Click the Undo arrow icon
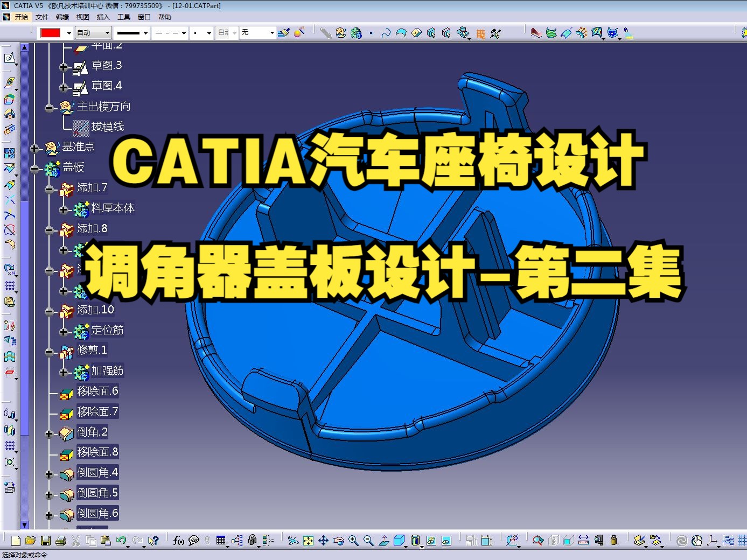Viewport: 747px width, 560px height. tap(121, 541)
